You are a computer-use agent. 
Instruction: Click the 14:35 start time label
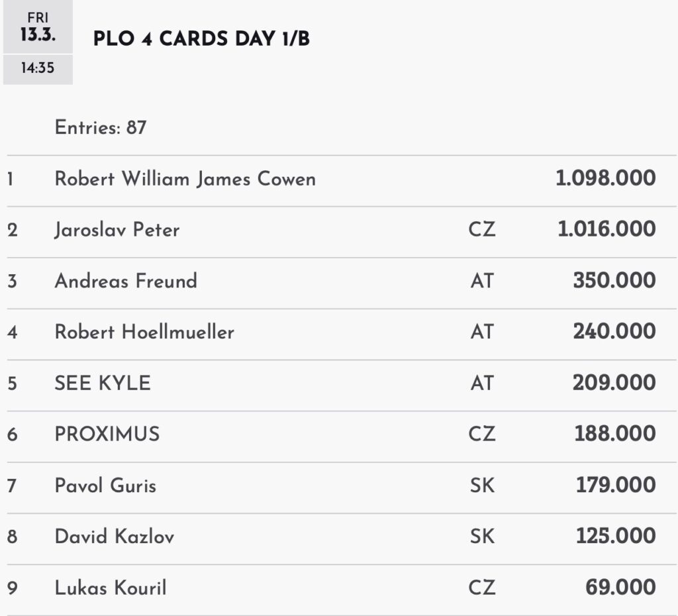(x=38, y=68)
